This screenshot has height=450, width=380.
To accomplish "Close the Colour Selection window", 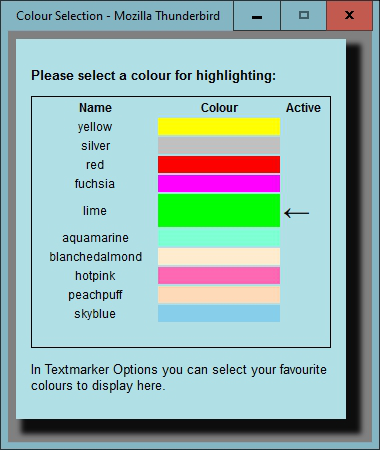I will point(349,15).
